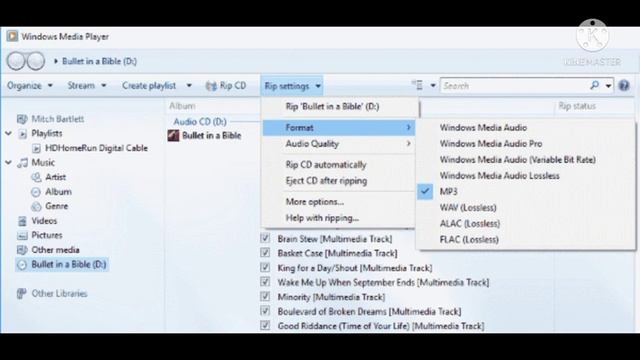
Task: Open the Format submenu item
Action: tap(338, 128)
